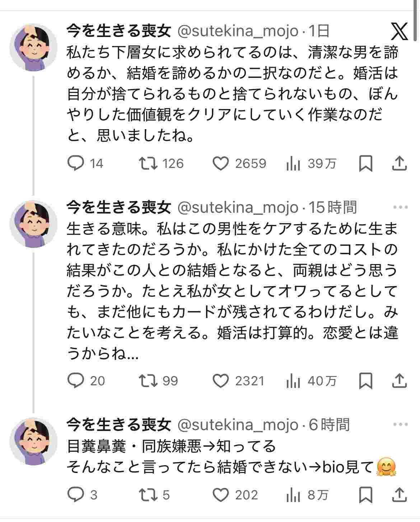Open display name 今を生きる喪女 on the 6時間 tweet
This screenshot has width=420, height=522.
point(118,425)
